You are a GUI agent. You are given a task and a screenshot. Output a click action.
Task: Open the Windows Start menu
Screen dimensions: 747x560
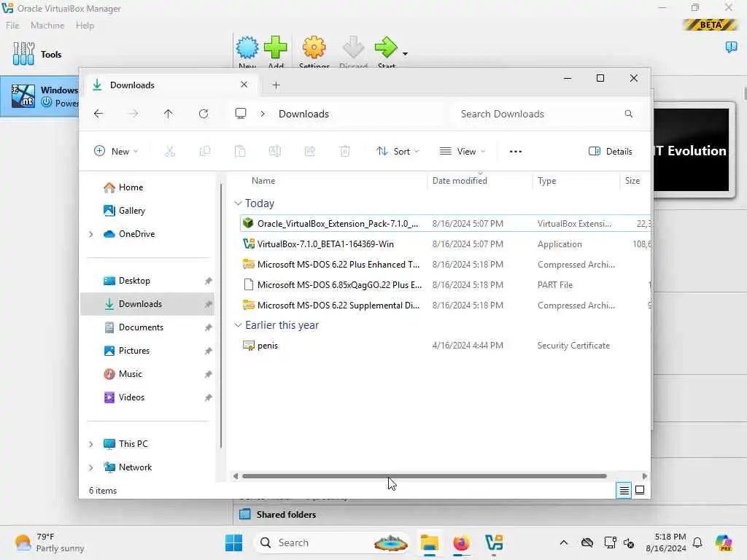click(x=233, y=542)
